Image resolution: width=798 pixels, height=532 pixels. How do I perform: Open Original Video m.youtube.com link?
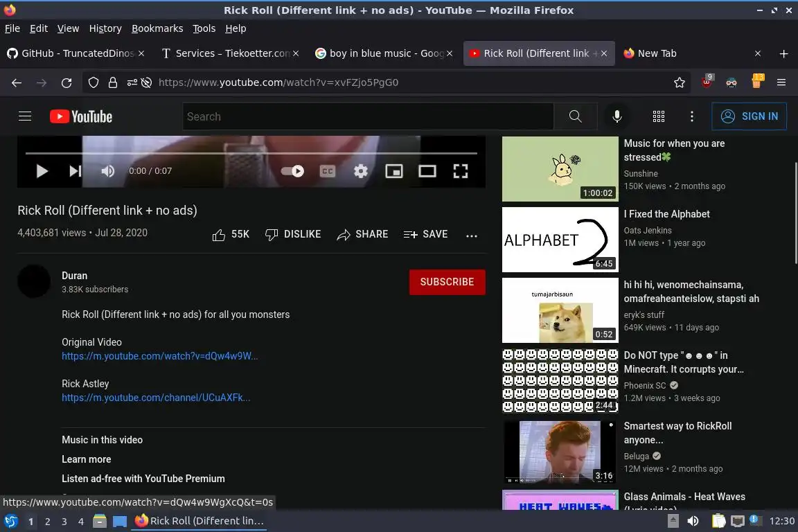[x=160, y=356]
